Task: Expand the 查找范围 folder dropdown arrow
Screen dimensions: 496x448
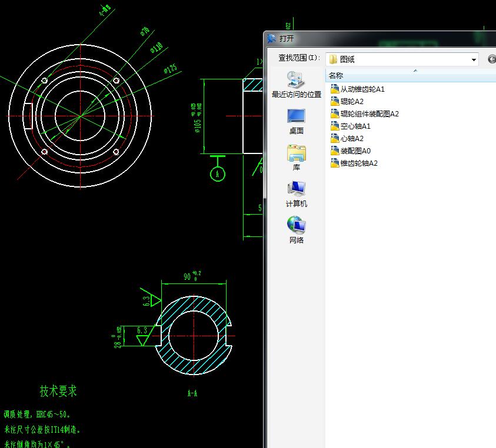Action: click(474, 59)
